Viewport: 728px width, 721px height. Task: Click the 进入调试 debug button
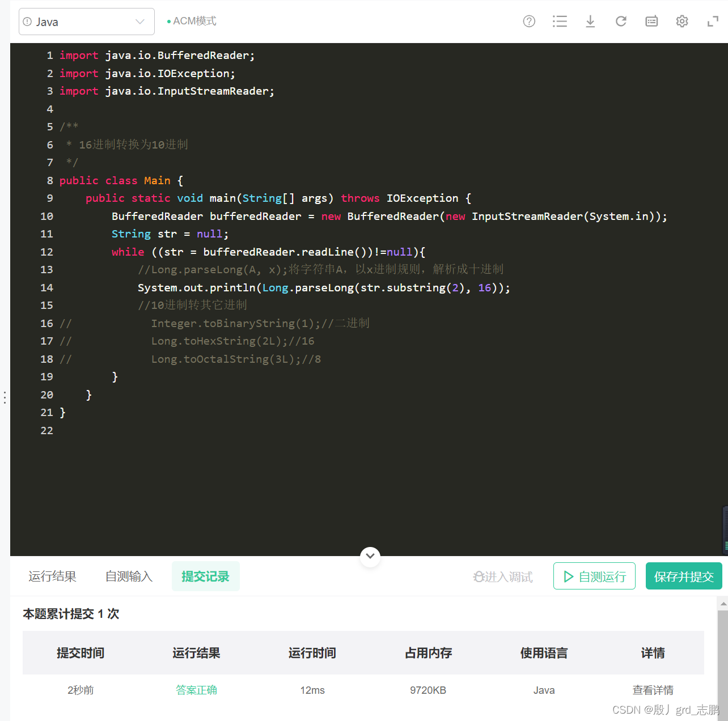point(503,576)
